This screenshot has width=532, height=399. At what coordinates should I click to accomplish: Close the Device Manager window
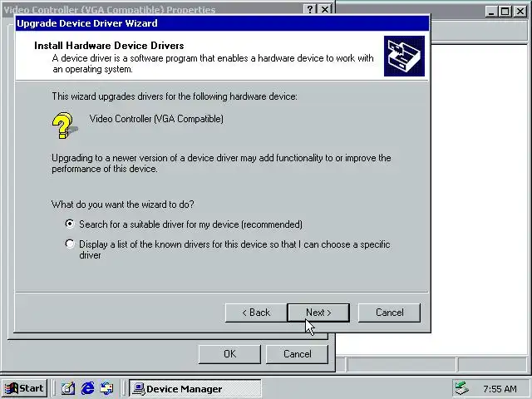coord(520,12)
